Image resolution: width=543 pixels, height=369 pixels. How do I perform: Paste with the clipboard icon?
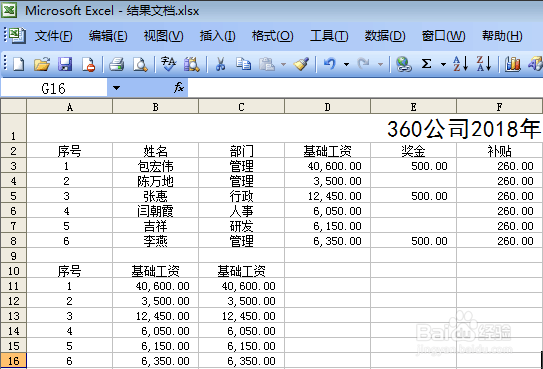click(267, 64)
